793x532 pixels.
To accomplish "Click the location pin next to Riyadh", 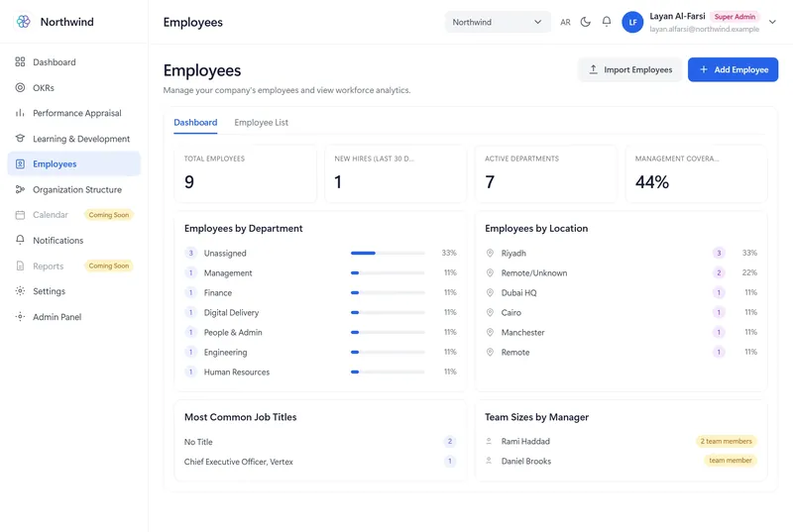I will [490, 253].
